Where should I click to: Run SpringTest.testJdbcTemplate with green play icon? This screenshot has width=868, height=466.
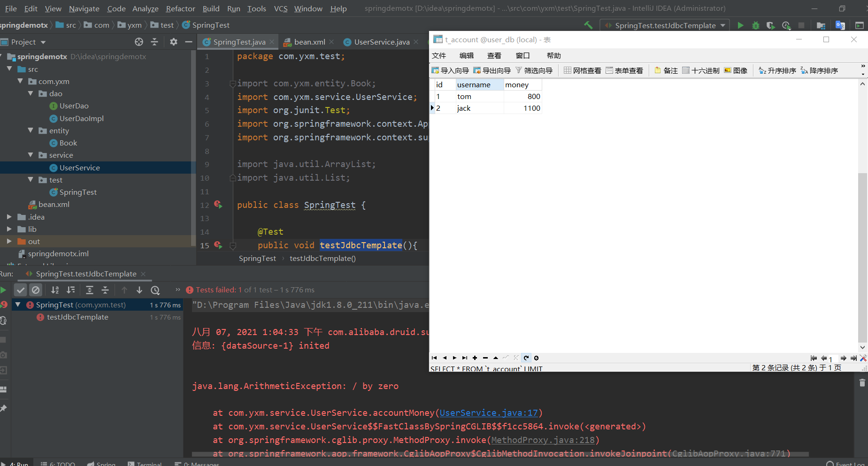click(740, 25)
